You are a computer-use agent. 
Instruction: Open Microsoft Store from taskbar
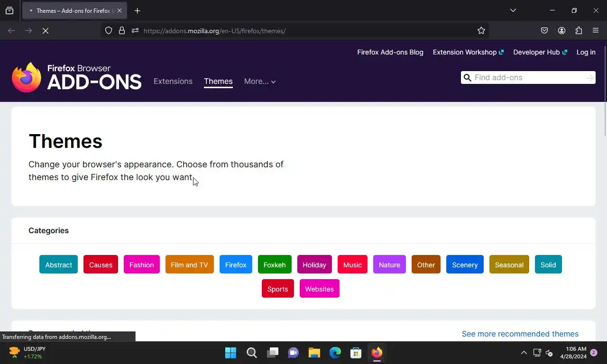pyautogui.click(x=356, y=353)
